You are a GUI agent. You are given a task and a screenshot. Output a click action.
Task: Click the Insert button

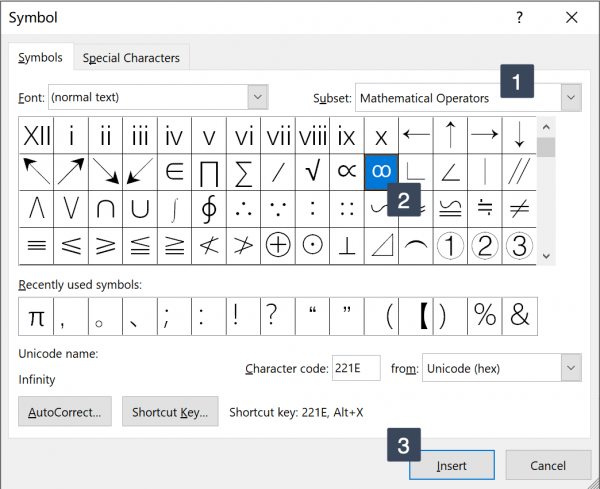point(452,465)
